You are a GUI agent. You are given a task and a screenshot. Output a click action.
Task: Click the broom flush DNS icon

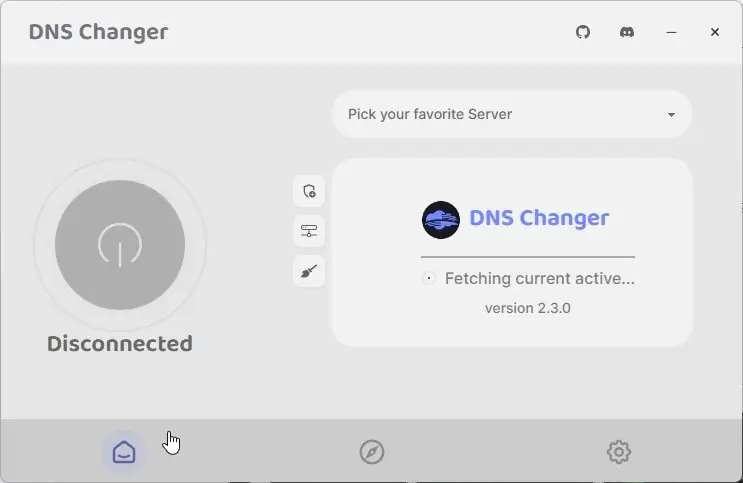(309, 271)
